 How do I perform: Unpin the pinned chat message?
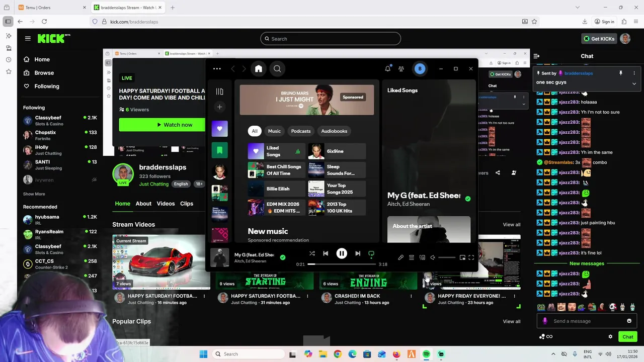[x=620, y=73]
